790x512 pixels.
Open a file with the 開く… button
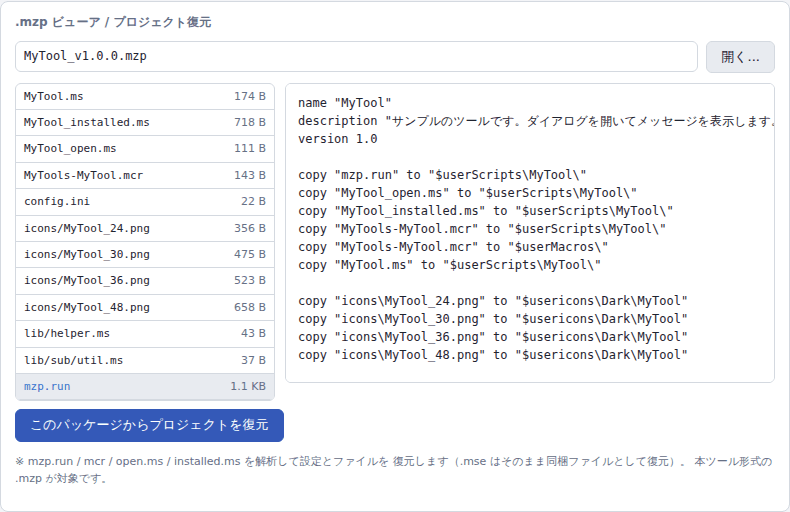point(740,57)
